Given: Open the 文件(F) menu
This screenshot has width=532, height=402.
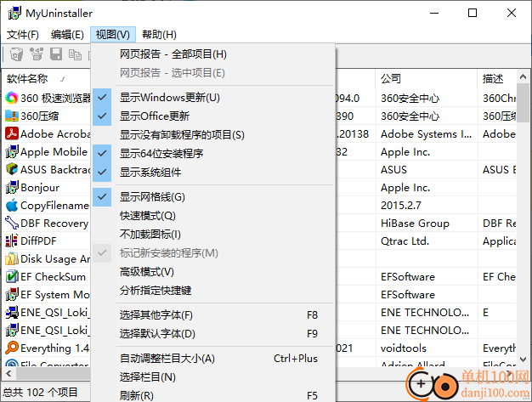Looking at the screenshot, I should pos(23,35).
